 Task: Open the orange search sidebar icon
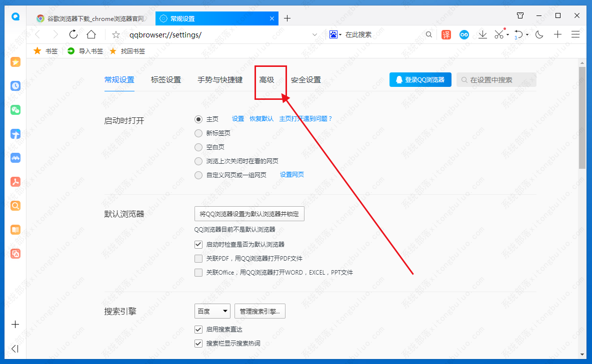pyautogui.click(x=15, y=206)
